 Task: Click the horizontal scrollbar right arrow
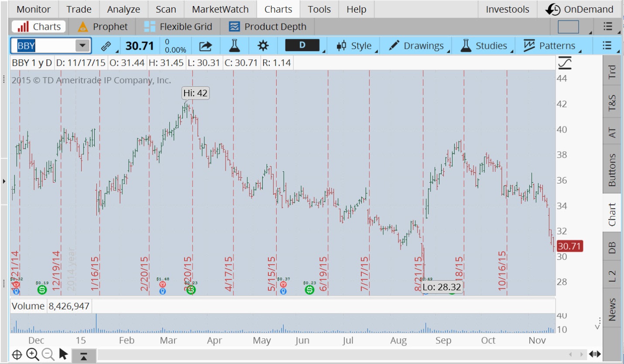click(x=582, y=354)
